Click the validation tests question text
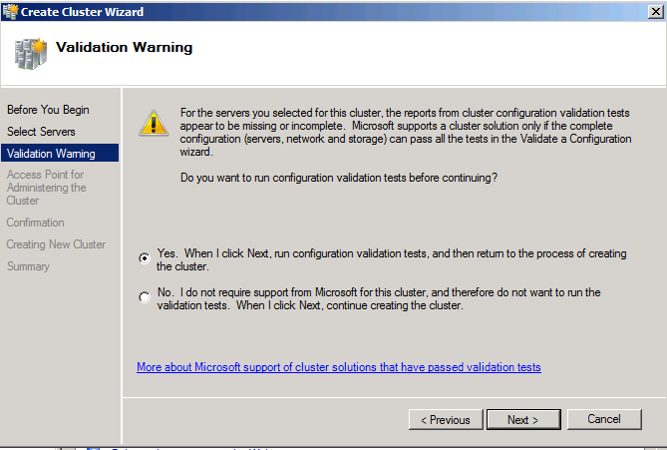Image resolution: width=667 pixels, height=450 pixels. 339,177
